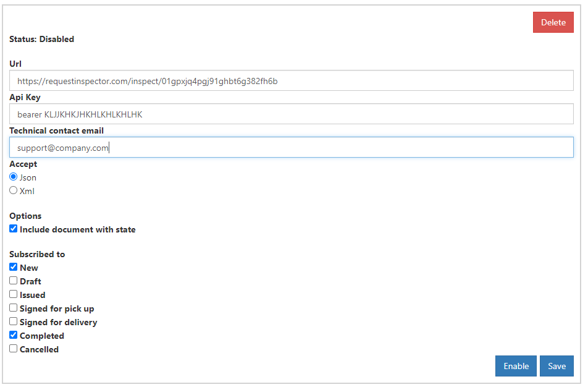The height and width of the screenshot is (387, 588).
Task: Focus the Api Key input field
Action: tap(292, 114)
